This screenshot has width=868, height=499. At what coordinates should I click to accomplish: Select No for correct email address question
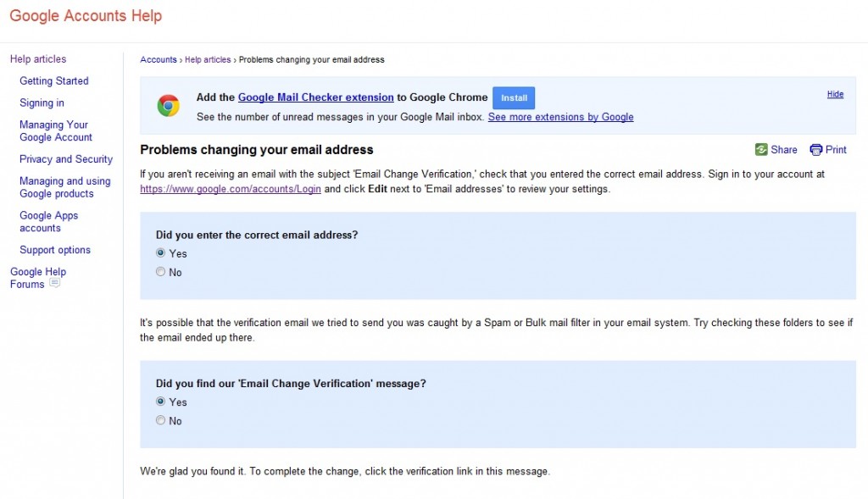pos(160,272)
